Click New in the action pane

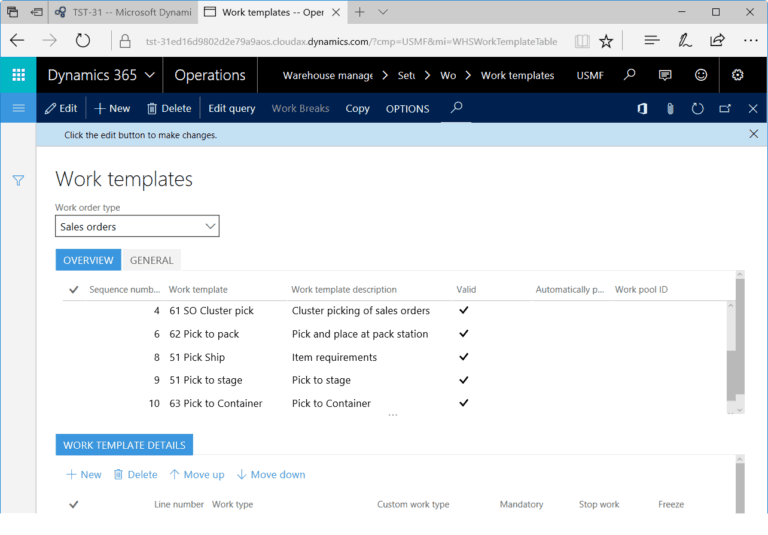112,109
